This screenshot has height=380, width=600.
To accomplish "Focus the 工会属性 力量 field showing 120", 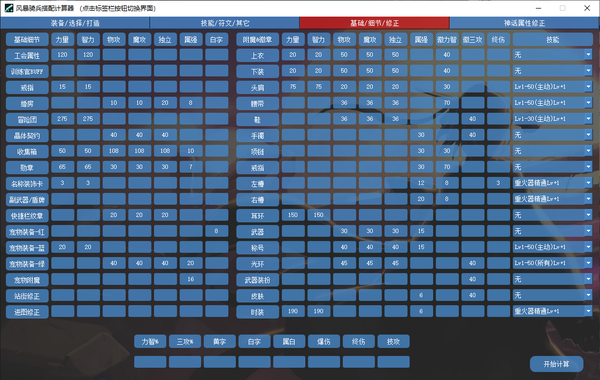I will pos(62,55).
